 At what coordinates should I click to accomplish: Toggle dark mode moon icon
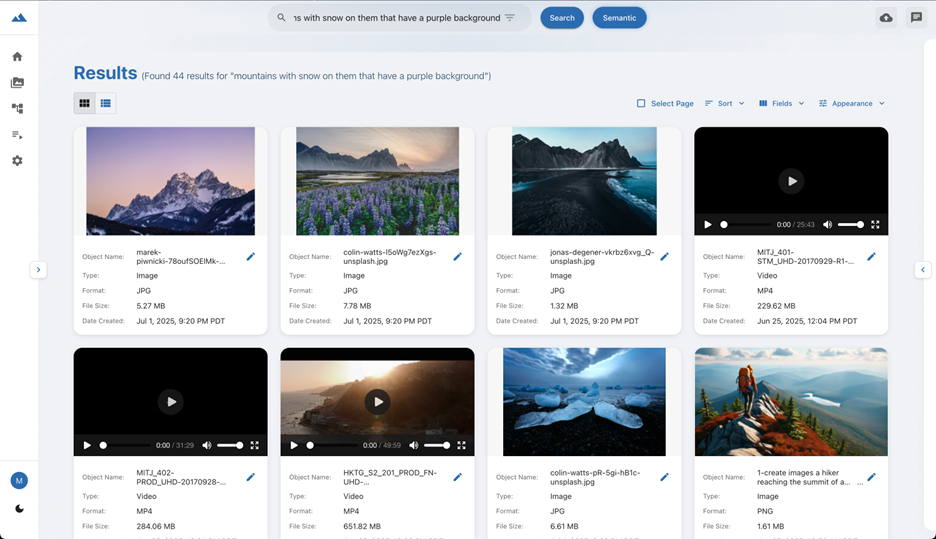pos(18,508)
